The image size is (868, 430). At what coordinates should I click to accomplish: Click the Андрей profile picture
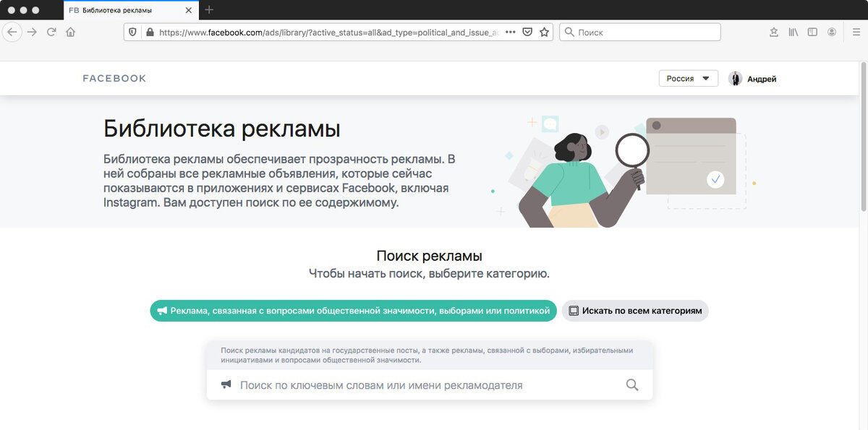pos(734,78)
